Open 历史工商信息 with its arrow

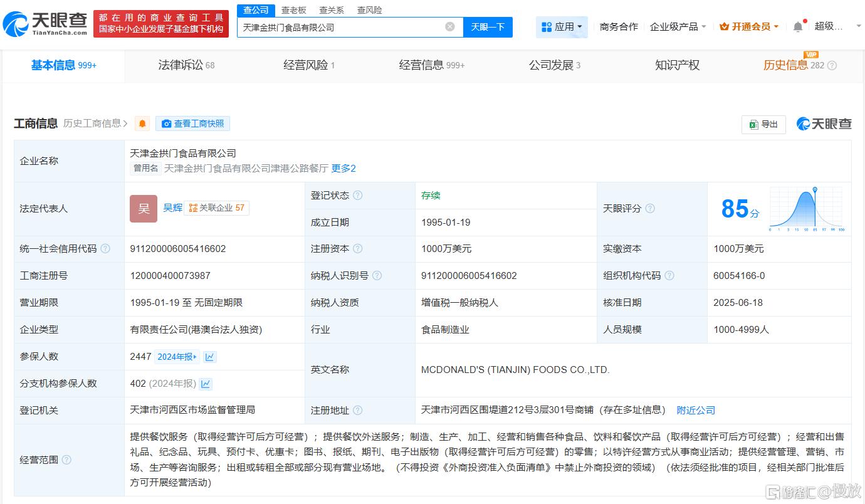click(x=95, y=123)
